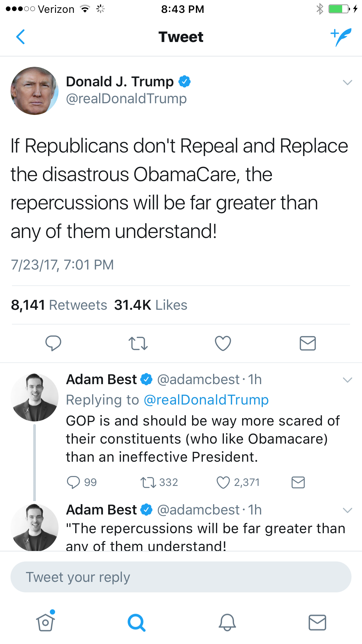Like Adam Best's reply showing 2,371
The image size is (362, 644).
click(238, 482)
